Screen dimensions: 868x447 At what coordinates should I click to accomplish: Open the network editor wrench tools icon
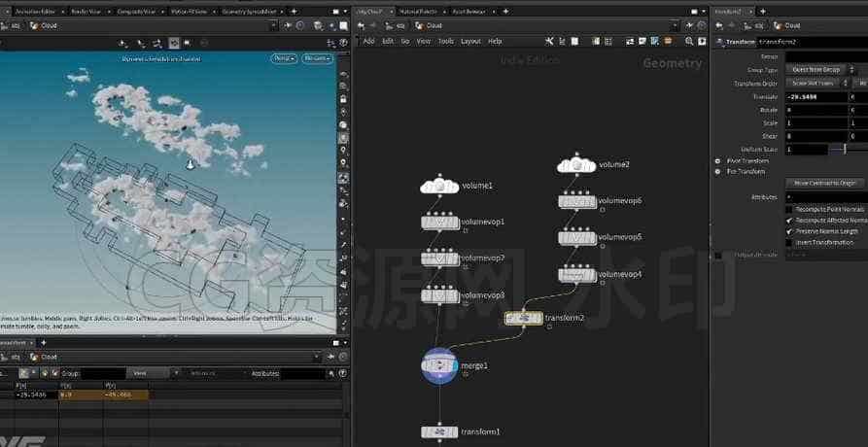[549, 42]
